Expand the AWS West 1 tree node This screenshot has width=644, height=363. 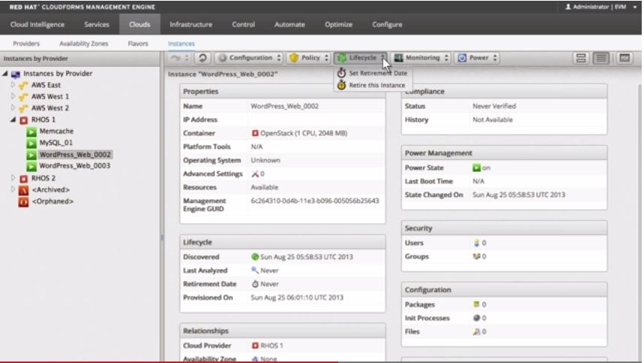[x=13, y=96]
